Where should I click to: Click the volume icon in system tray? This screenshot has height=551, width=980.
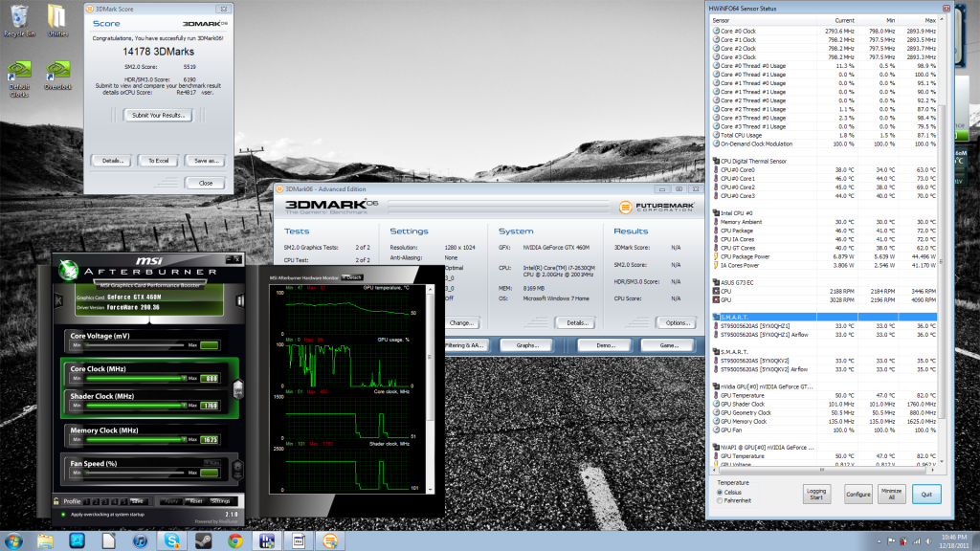[x=928, y=541]
